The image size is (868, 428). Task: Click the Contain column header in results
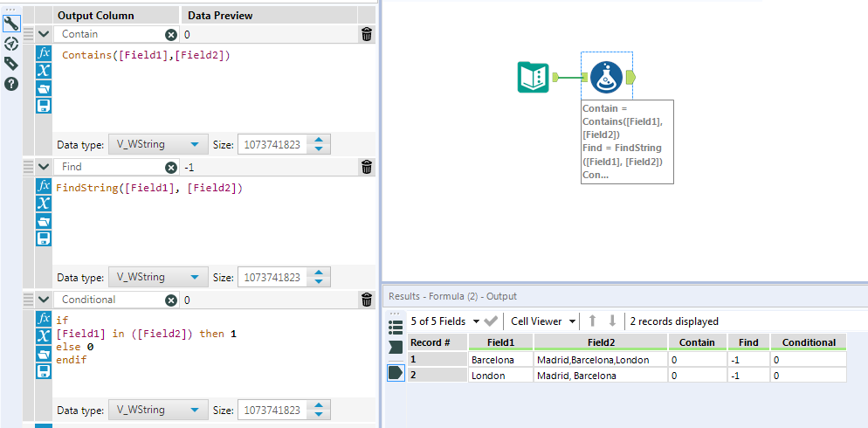[697, 342]
